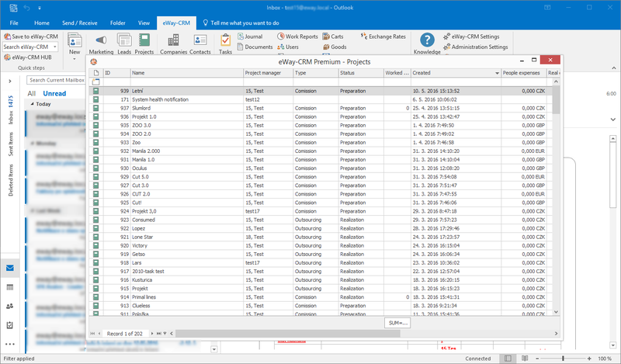Switch to Calendar view in Outlook navigation
Image resolution: width=621 pixels, height=364 pixels.
pos(10,287)
